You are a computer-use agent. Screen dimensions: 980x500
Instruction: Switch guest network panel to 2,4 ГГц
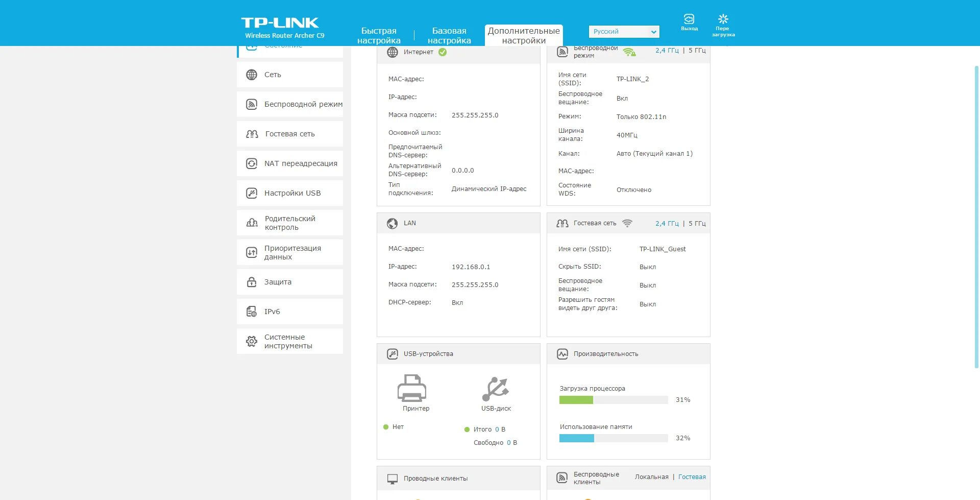667,224
